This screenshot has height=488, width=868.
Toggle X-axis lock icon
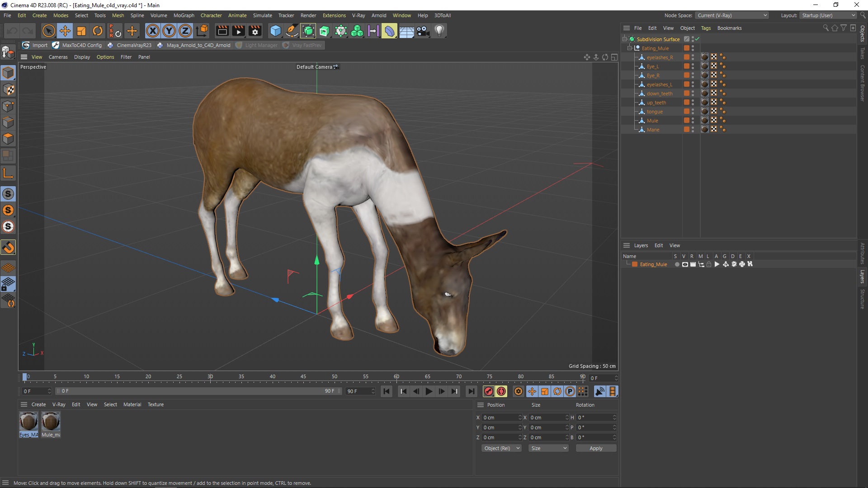pos(153,31)
